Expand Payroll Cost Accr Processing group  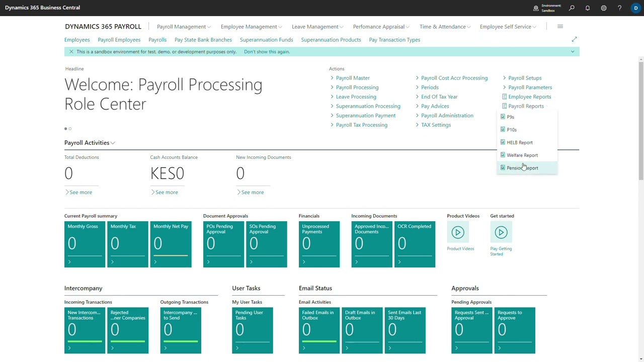click(451, 78)
